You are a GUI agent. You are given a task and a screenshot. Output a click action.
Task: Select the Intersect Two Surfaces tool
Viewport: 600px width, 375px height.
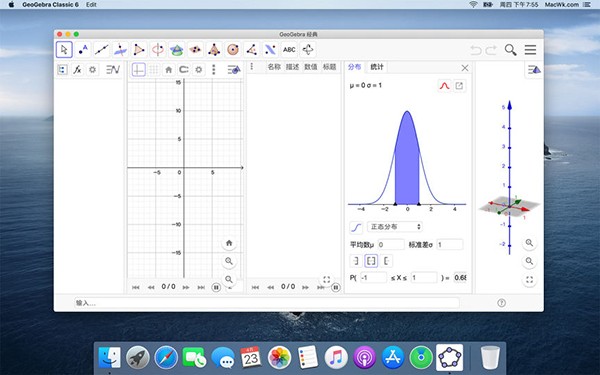pos(176,50)
